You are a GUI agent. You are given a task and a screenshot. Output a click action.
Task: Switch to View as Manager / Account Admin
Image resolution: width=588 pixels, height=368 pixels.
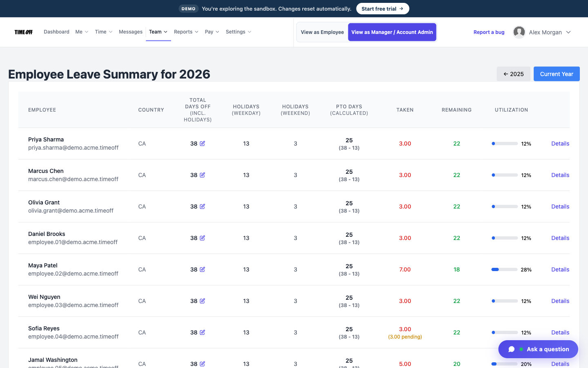[x=392, y=32]
